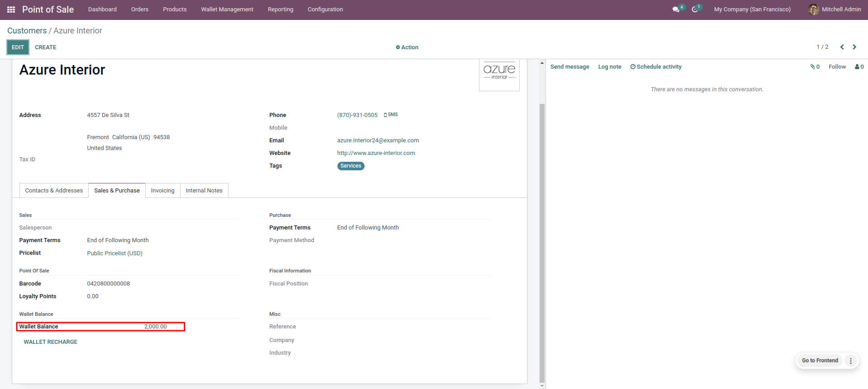This screenshot has width=868, height=389.
Task: Open the Configuration menu
Action: tap(325, 9)
